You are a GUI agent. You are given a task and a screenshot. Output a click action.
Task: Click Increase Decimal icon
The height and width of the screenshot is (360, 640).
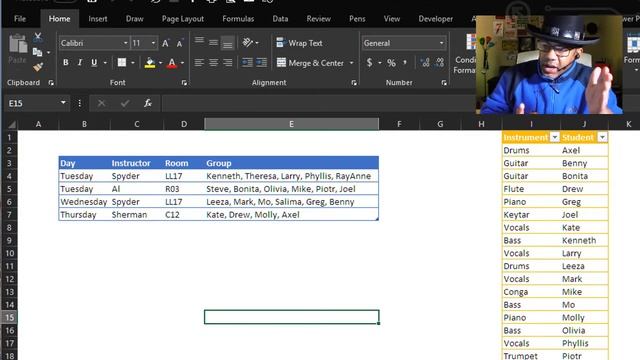pos(425,62)
